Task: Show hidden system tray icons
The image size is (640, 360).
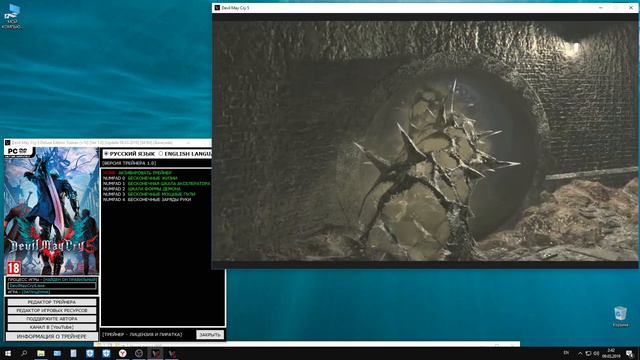Action: [x=580, y=353]
